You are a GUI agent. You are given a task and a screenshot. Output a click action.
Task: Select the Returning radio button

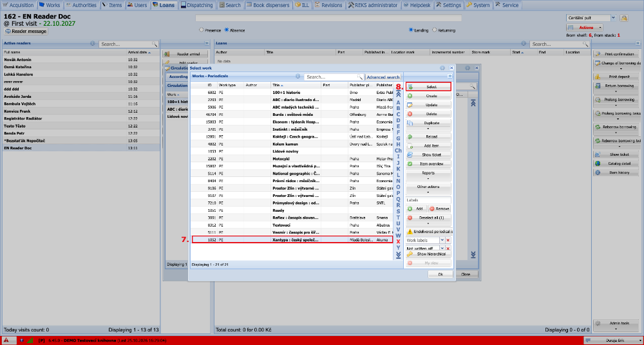(435, 30)
